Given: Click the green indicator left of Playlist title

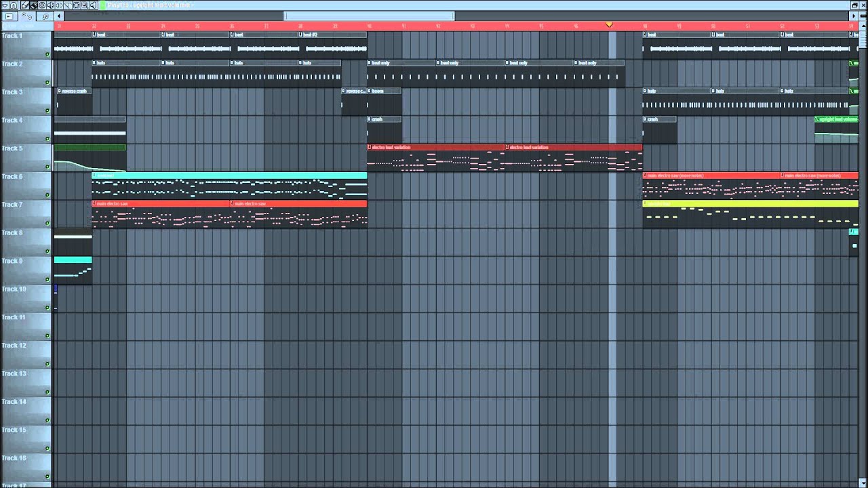Looking at the screenshot, I should [x=102, y=5].
